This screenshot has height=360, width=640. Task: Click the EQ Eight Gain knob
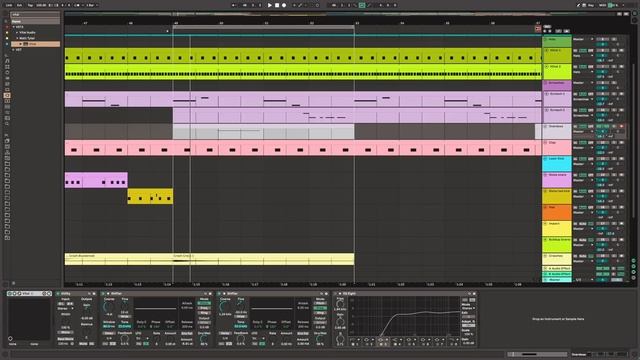coord(340,321)
